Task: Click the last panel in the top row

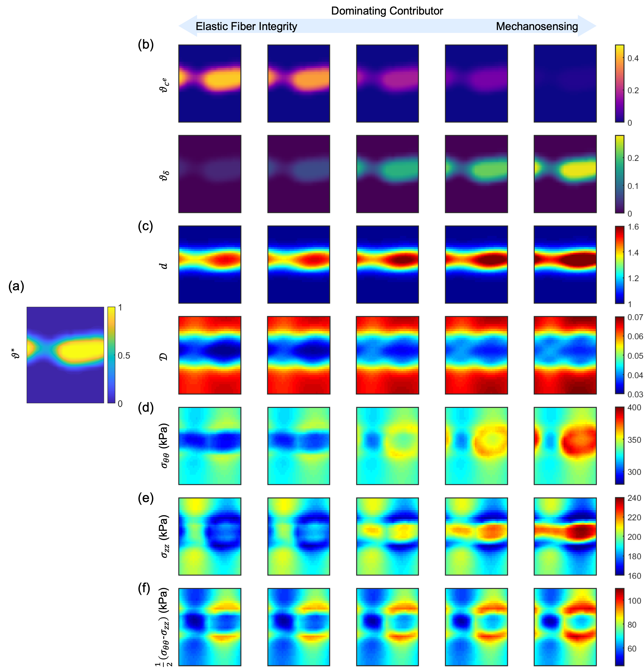Action: coord(565,83)
